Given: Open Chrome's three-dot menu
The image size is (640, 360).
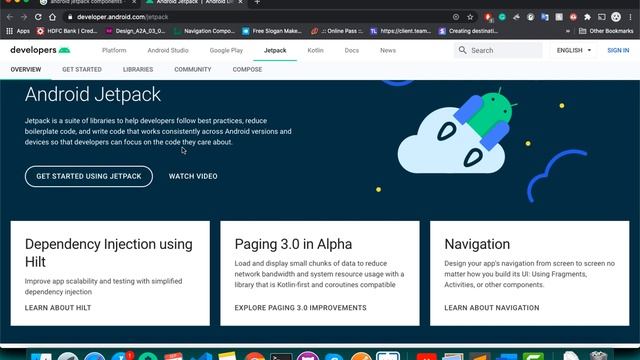Looking at the screenshot, I should click(x=631, y=17).
